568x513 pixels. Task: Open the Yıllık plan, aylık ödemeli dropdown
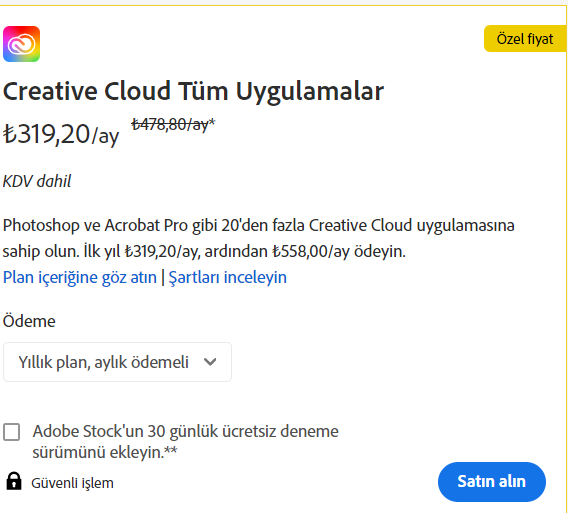tap(117, 362)
